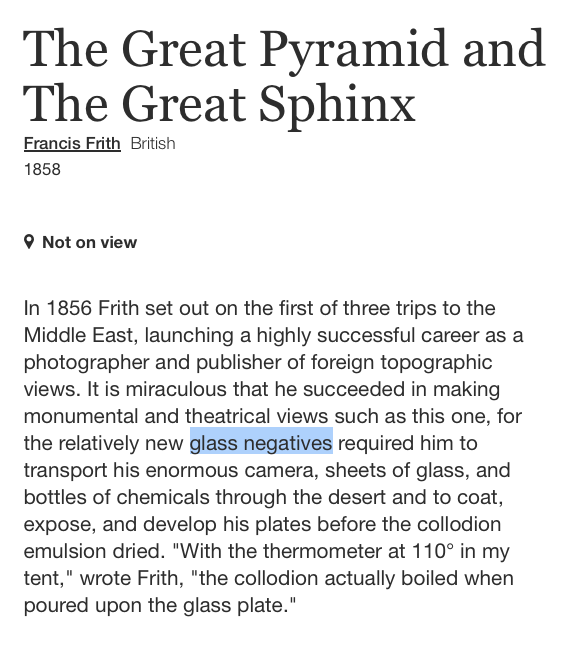Click the word 'monumental' in description
Image resolution: width=566 pixels, height=649 pixels.
[x=81, y=416]
